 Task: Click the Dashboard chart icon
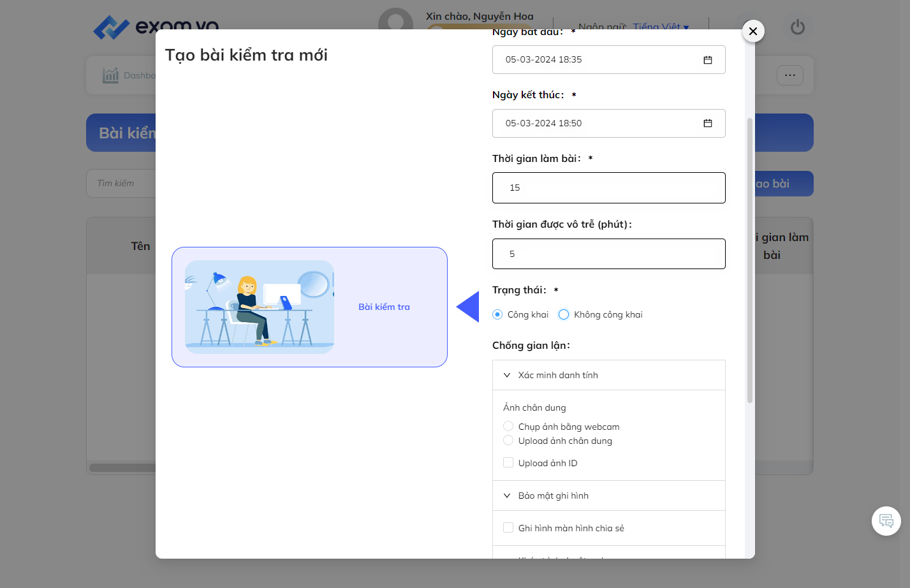tap(111, 75)
